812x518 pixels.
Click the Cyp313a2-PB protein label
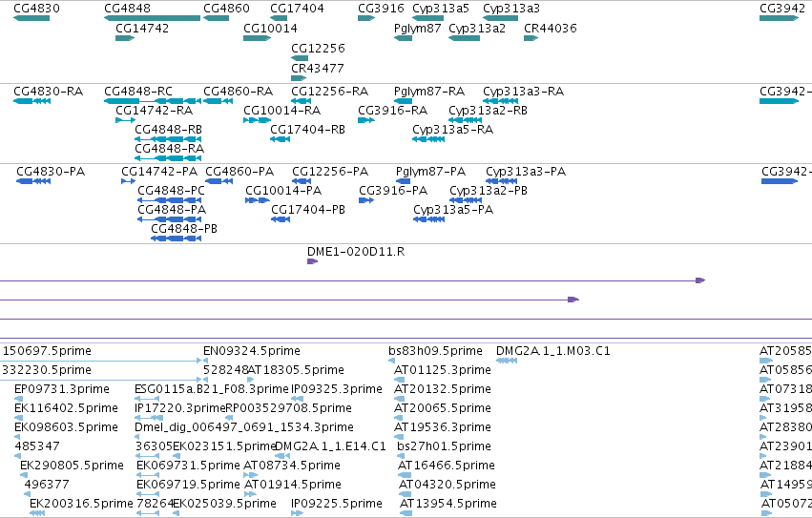click(x=489, y=191)
